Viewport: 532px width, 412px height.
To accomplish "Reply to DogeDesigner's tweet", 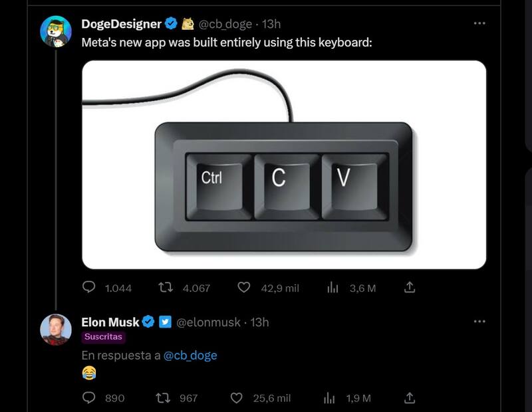I will click(90, 288).
